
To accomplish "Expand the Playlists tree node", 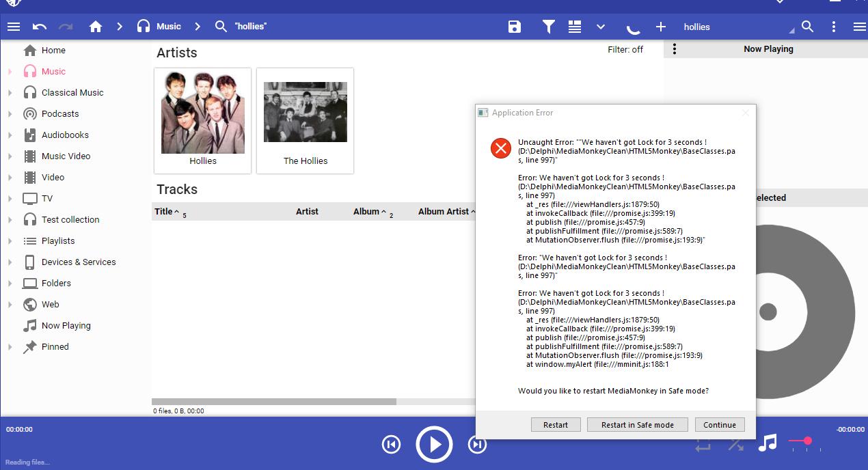I will tap(10, 241).
